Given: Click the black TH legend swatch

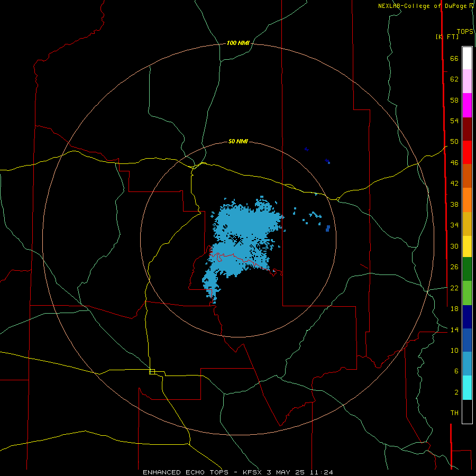Looking at the screenshot, I should click(x=467, y=411).
